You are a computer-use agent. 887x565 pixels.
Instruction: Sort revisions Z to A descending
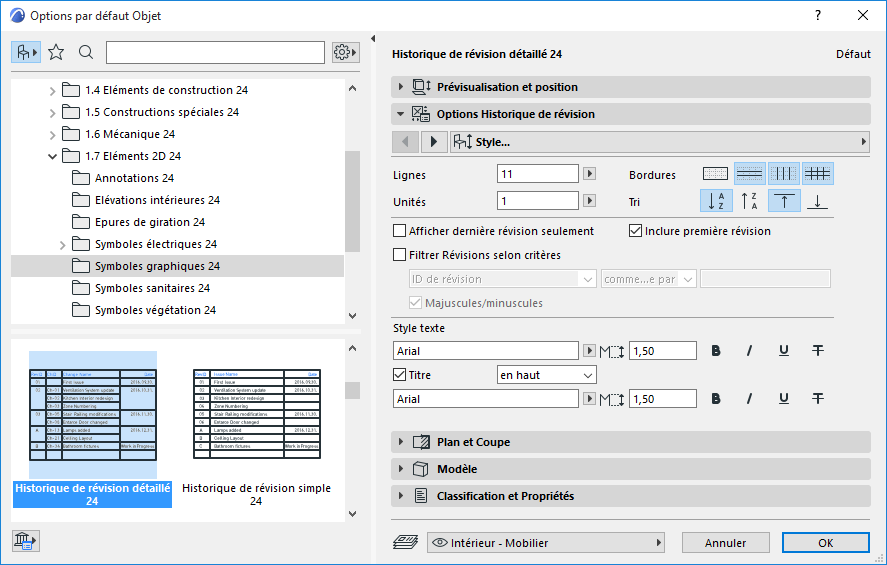click(750, 201)
